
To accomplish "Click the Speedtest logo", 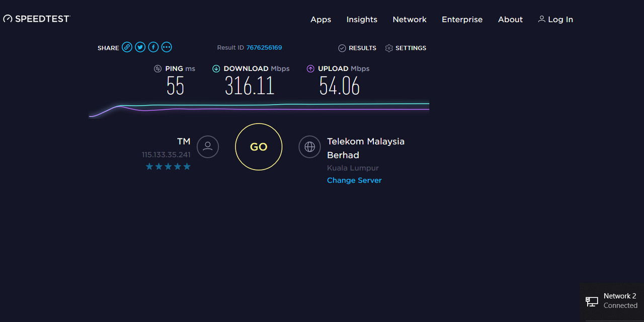I will (x=37, y=19).
